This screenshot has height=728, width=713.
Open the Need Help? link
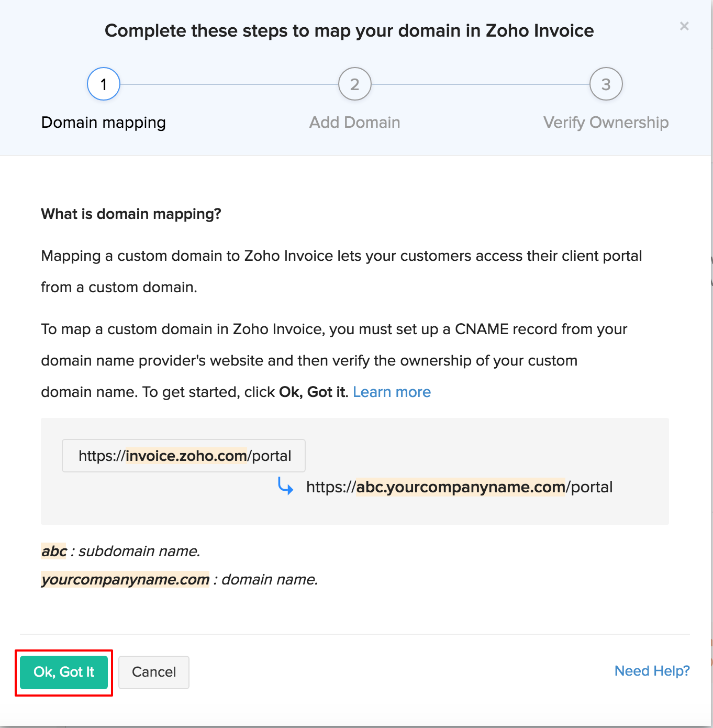click(652, 671)
